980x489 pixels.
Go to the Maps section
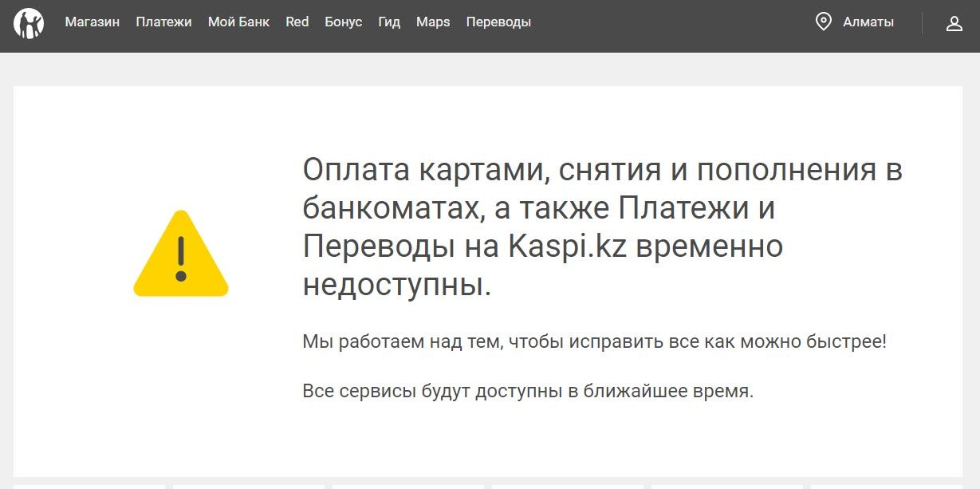coord(433,22)
